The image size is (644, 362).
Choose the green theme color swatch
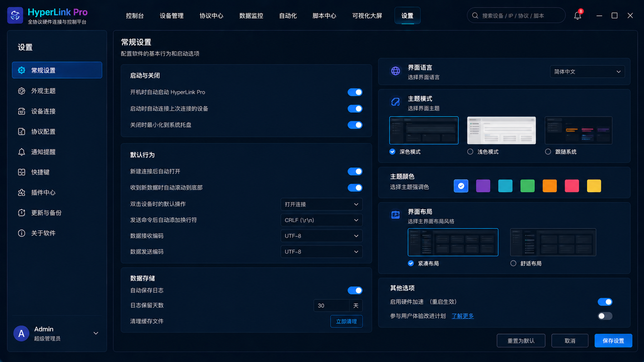[x=527, y=186]
